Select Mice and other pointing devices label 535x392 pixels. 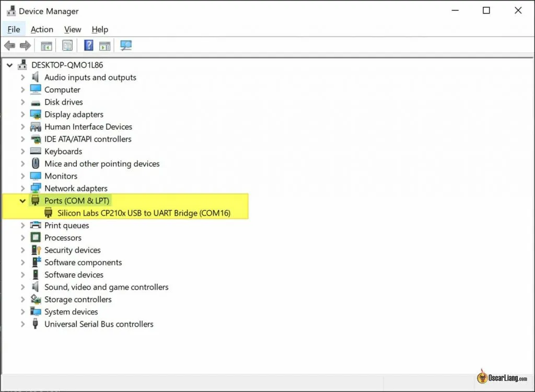(102, 164)
